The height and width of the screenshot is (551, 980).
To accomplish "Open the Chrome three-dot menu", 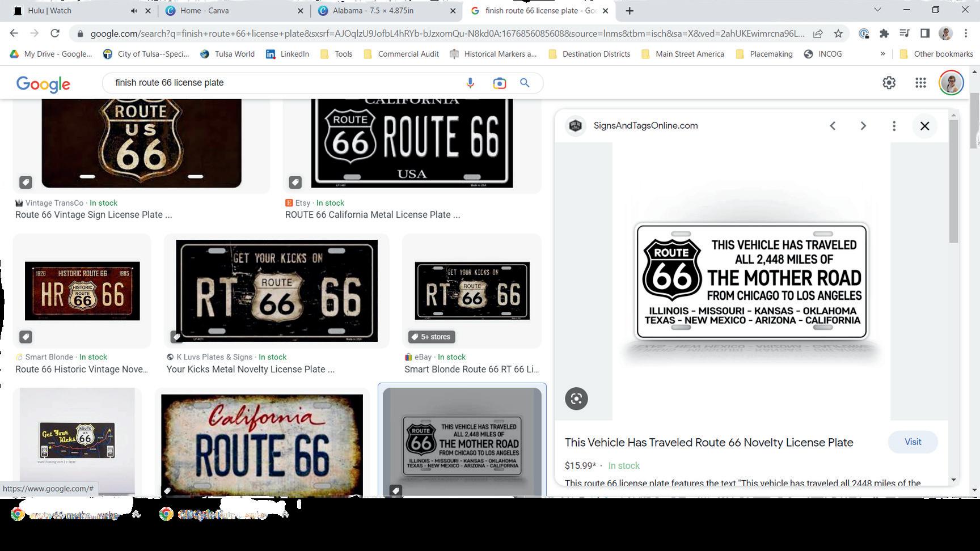I will coord(966,33).
